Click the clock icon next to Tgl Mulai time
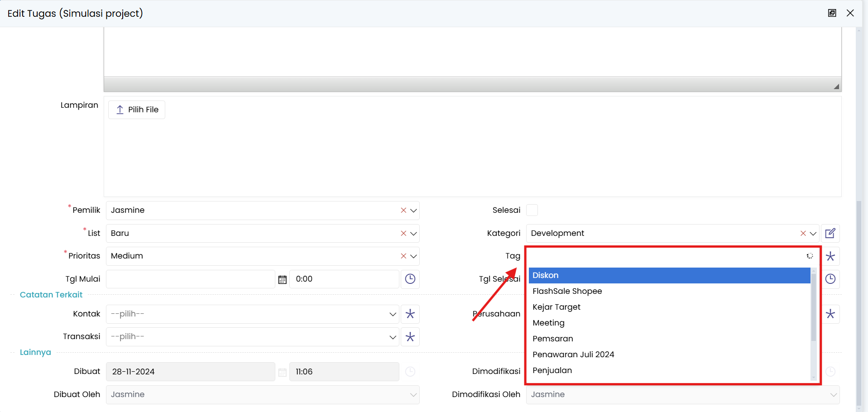Image resolution: width=868 pixels, height=412 pixels. coord(410,279)
